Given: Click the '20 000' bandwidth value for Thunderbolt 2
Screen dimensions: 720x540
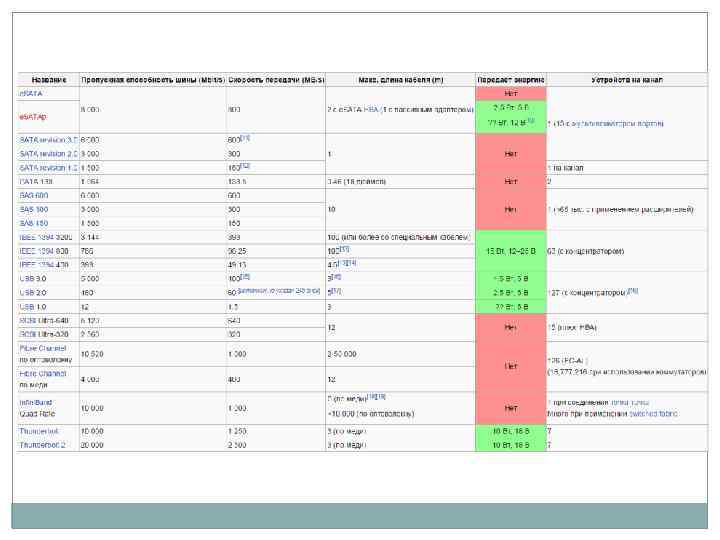Looking at the screenshot, I should 92,445.
